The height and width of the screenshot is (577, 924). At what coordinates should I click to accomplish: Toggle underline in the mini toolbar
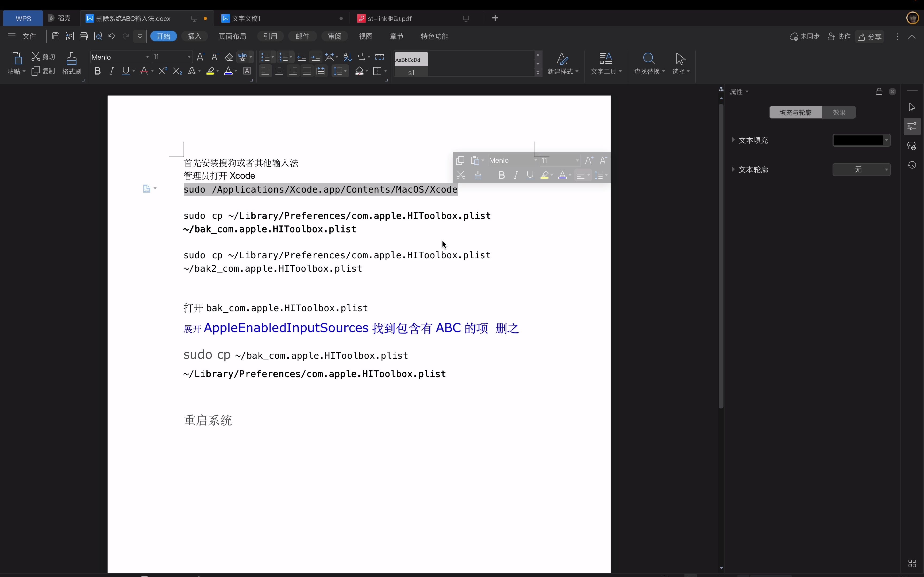530,175
